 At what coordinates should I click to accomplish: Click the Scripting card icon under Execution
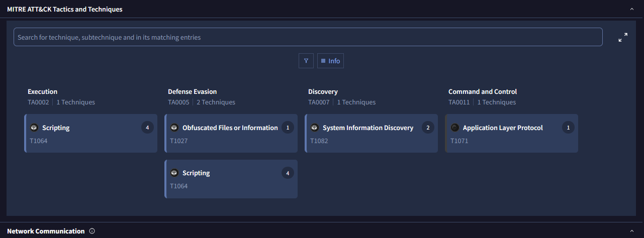(34, 128)
